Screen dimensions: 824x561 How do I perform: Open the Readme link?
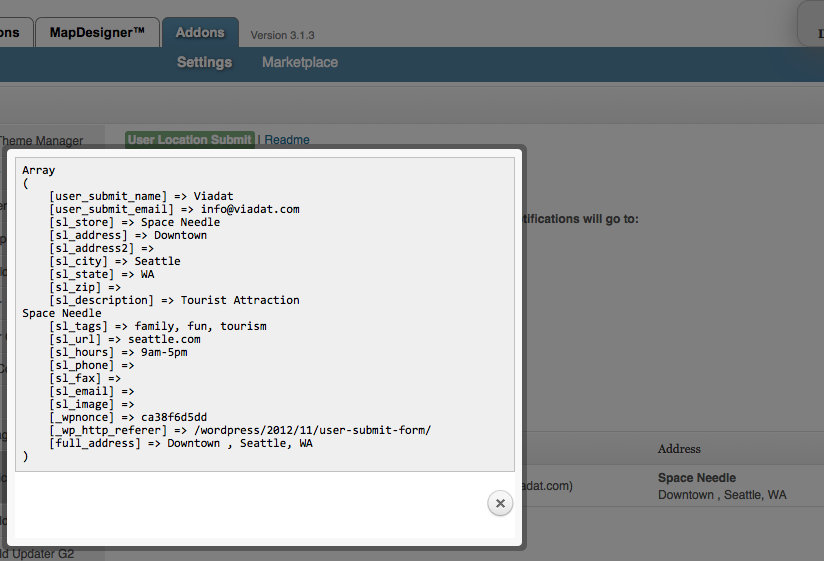pyautogui.click(x=287, y=140)
